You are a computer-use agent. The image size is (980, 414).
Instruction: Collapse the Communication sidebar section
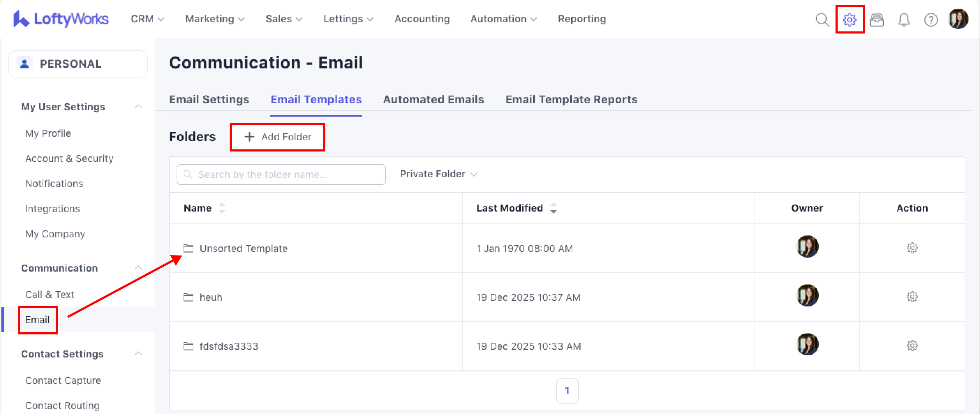138,268
